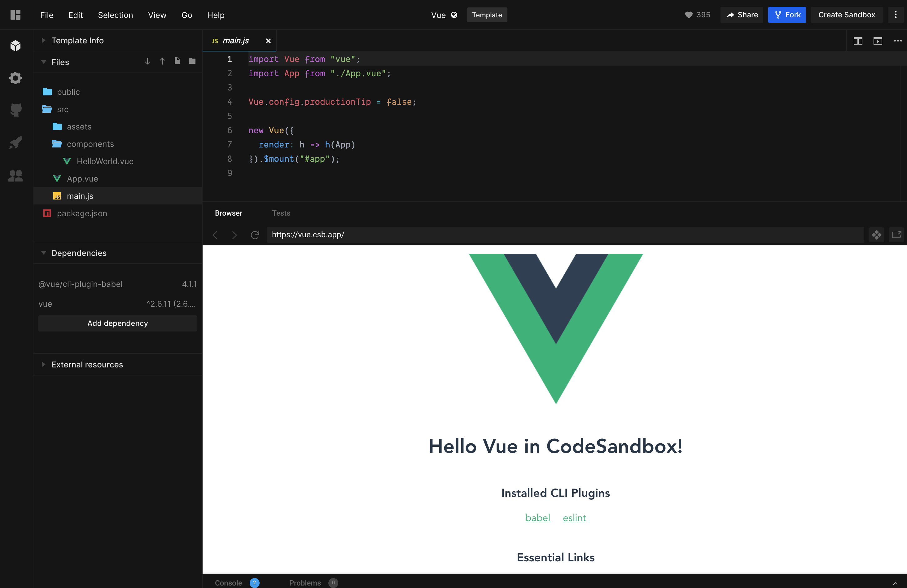The image size is (907, 588).
Task: Click the Template badge button
Action: coord(487,15)
